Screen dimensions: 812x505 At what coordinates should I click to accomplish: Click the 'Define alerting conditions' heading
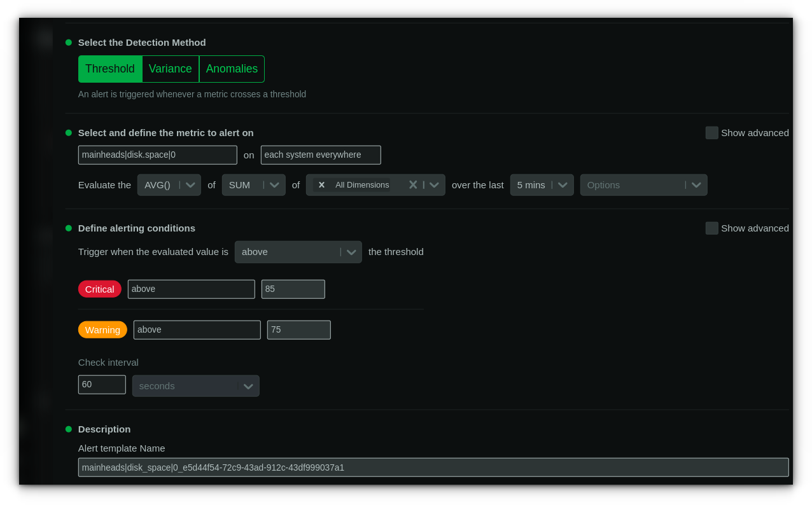coord(137,228)
